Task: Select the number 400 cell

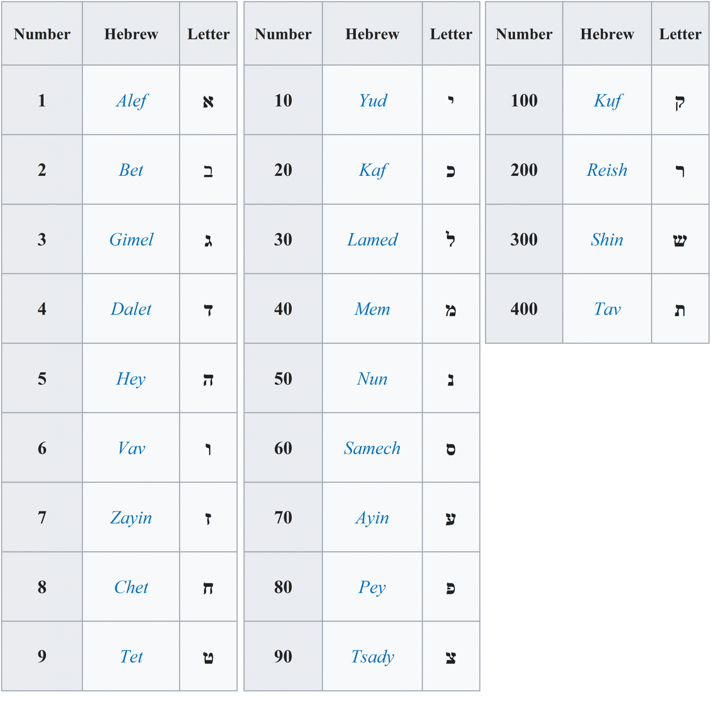Action: point(524,309)
